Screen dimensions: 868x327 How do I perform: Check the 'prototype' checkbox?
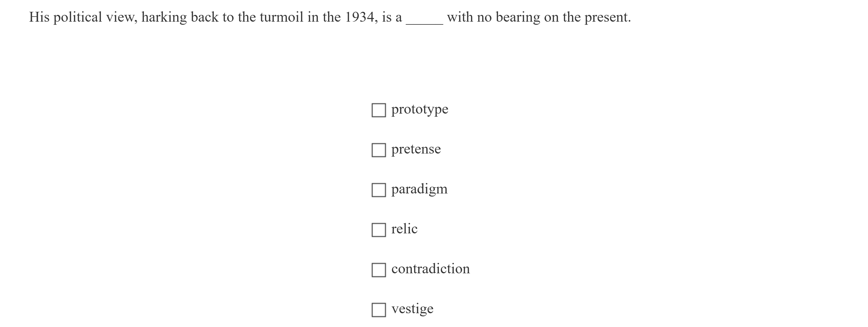[x=378, y=110]
